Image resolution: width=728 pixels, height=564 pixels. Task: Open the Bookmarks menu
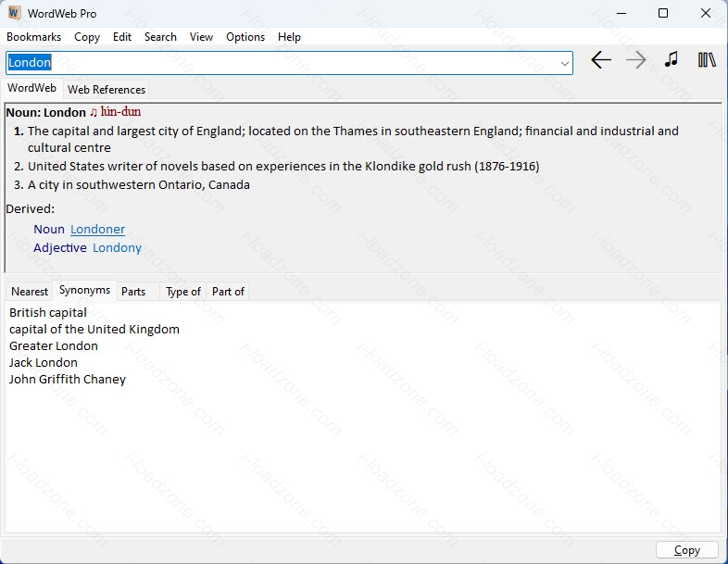[x=34, y=37]
